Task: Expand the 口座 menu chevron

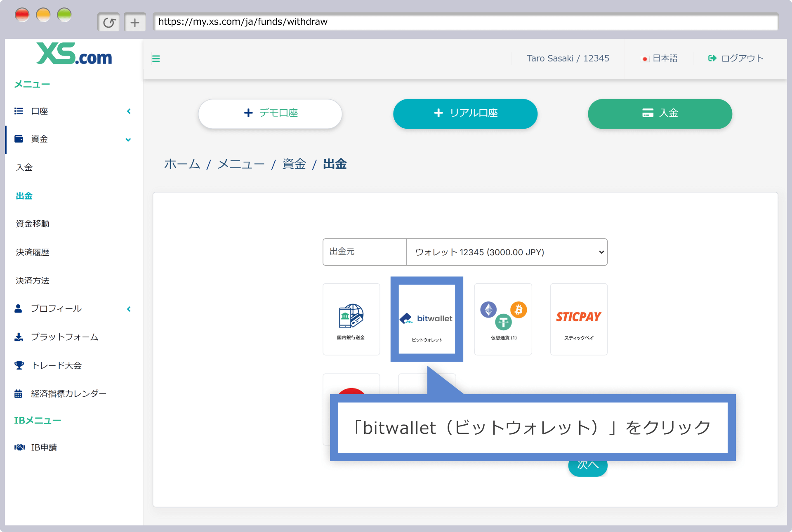Action: click(x=129, y=111)
